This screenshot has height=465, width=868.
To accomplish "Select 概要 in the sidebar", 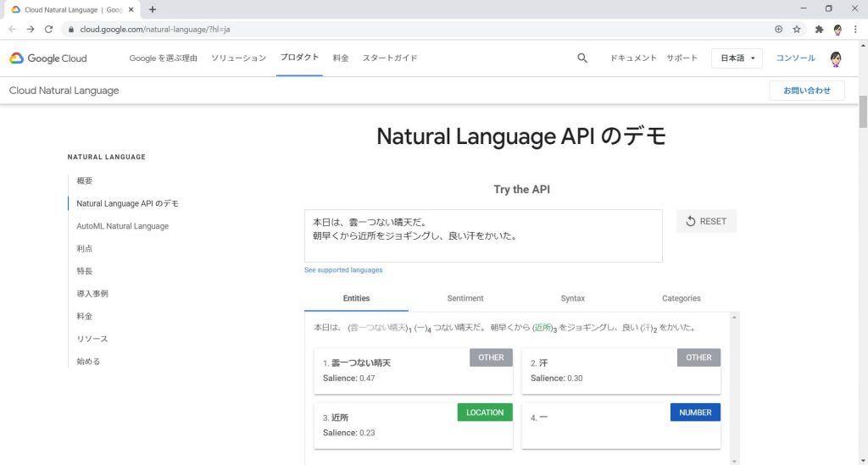I will pos(85,180).
